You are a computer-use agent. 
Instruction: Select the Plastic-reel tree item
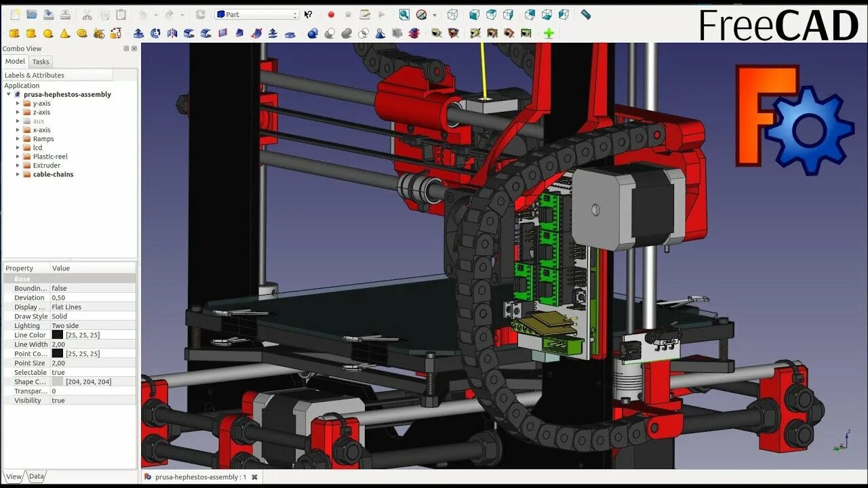50,157
